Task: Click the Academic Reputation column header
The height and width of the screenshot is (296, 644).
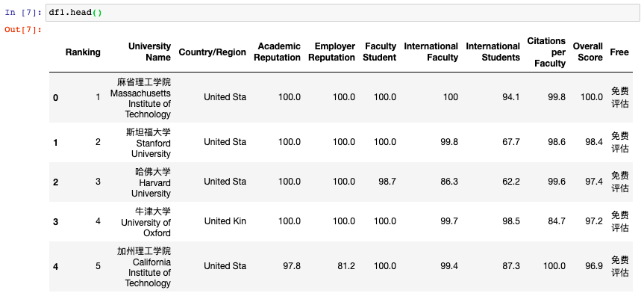Action: 278,52
